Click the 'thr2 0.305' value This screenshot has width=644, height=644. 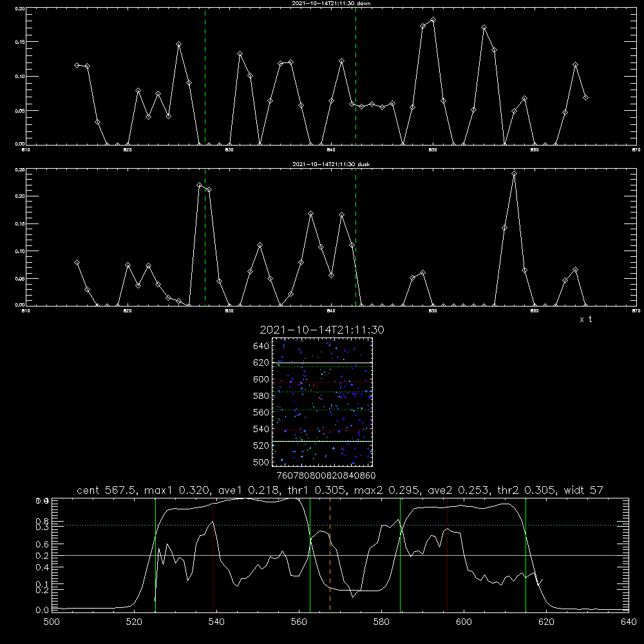coord(527,490)
